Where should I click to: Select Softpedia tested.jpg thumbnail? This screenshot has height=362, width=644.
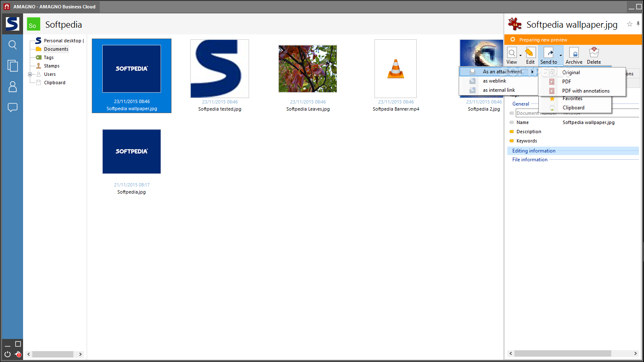[x=220, y=69]
